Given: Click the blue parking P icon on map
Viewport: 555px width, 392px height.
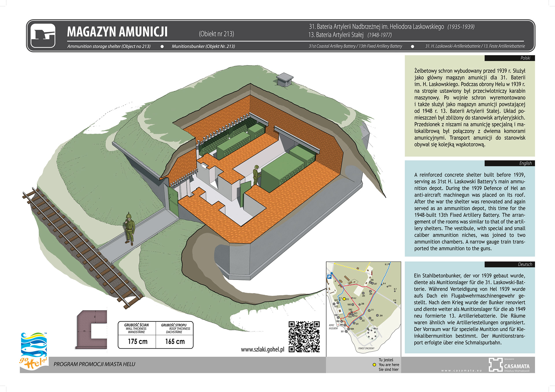Looking at the screenshot, I should 329,277.
